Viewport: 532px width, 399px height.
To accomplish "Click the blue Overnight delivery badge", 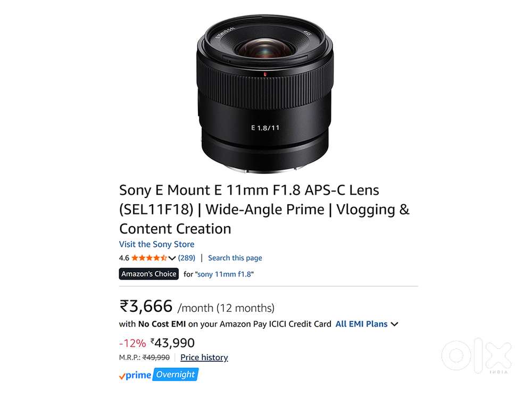I will [176, 375].
